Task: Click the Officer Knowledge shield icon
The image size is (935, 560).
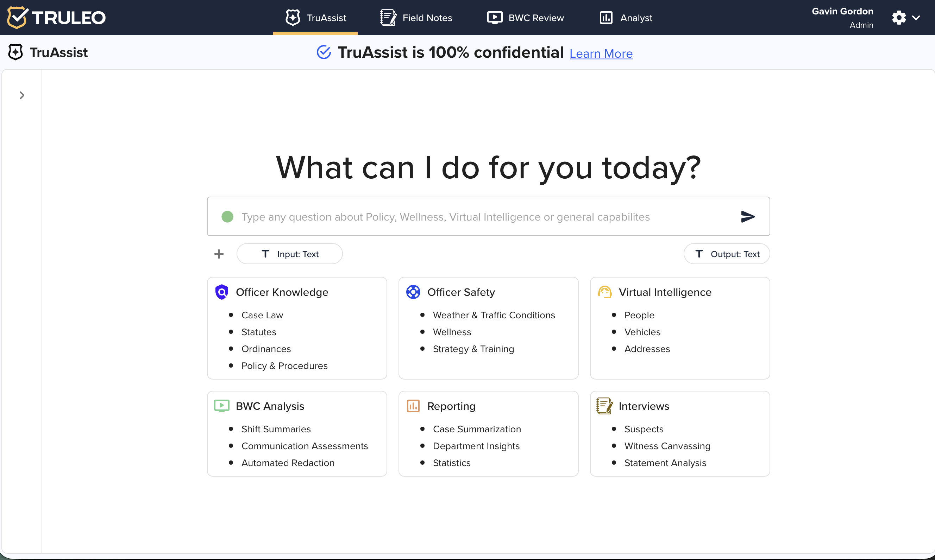Action: [x=222, y=292]
